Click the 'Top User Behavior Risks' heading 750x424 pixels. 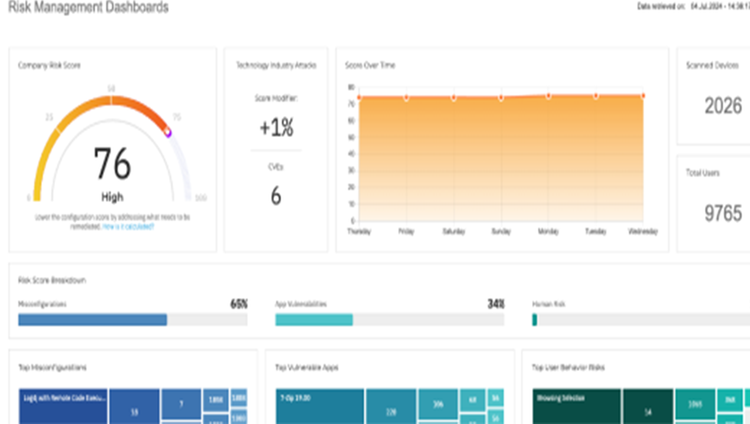(568, 368)
